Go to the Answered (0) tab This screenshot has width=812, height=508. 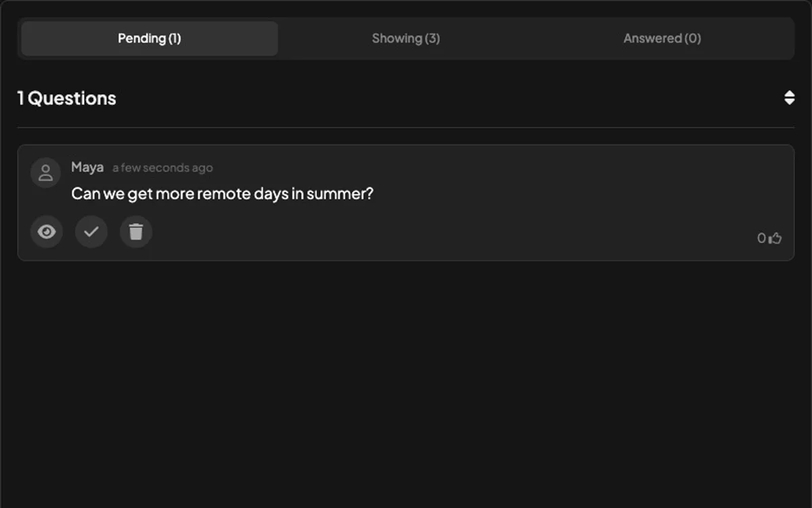(662, 39)
